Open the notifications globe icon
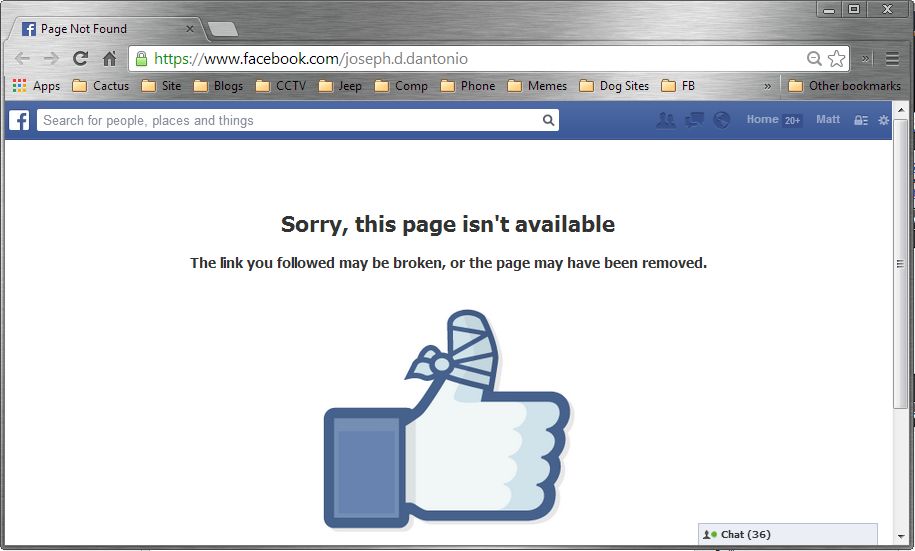 point(721,120)
